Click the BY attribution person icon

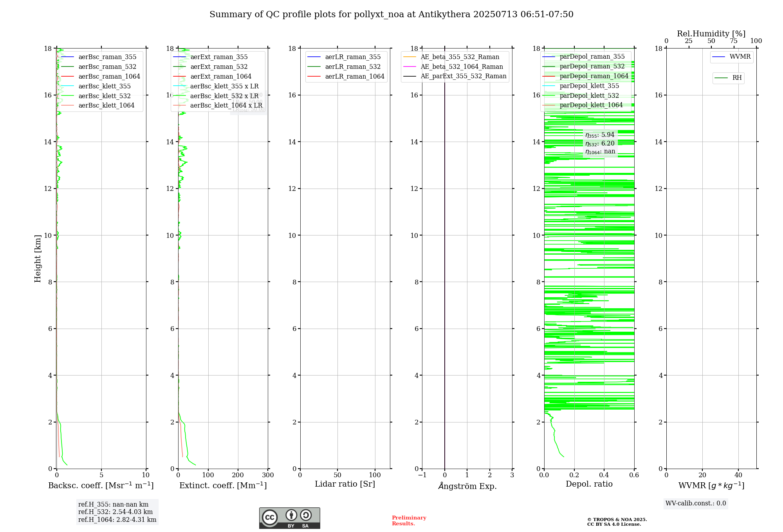tap(291, 515)
